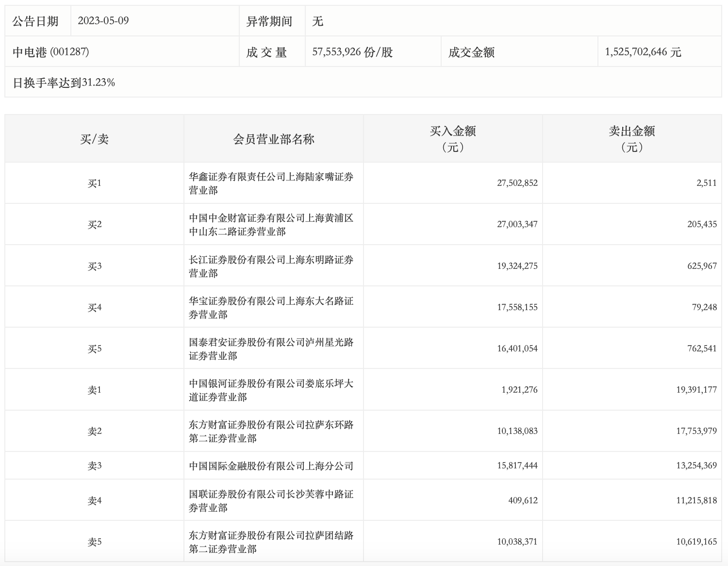Click 长江证券上海东明路证券营业部 name
Viewport: 728px width, 566px height.
[x=271, y=266]
